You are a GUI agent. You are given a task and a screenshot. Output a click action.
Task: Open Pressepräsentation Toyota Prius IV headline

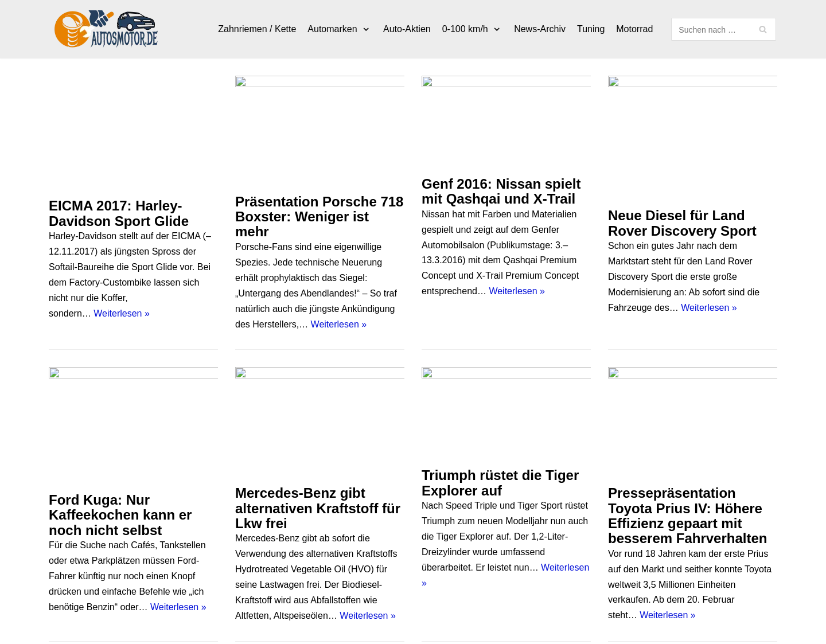click(x=687, y=516)
